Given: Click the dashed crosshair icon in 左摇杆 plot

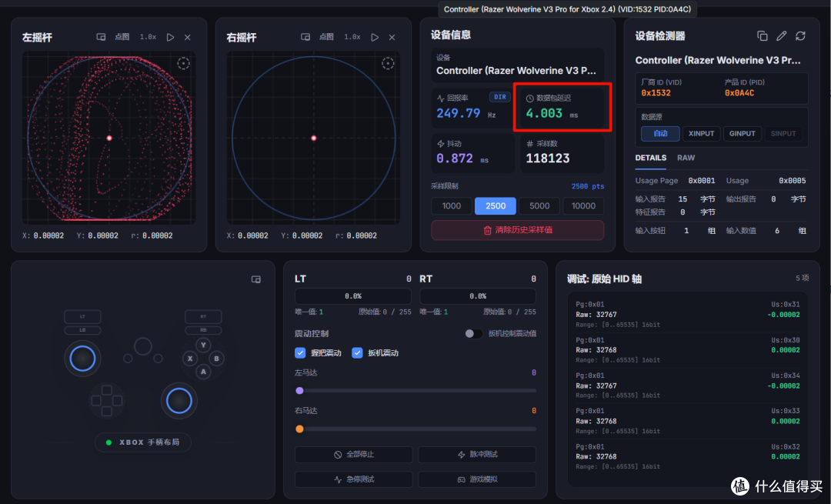Looking at the screenshot, I should coord(183,64).
